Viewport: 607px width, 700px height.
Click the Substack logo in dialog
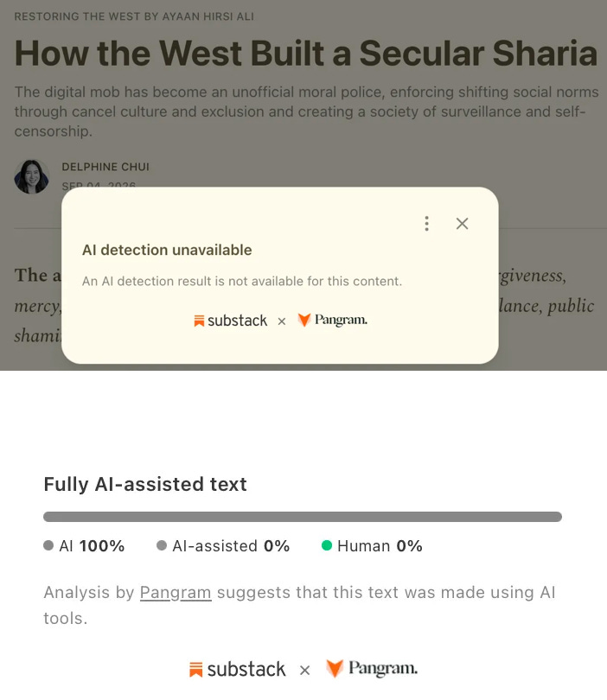(231, 321)
